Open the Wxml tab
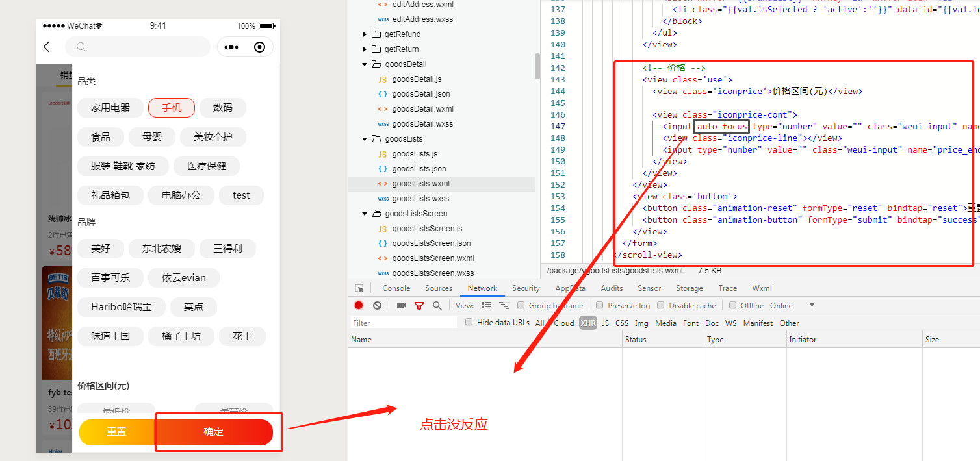The width and height of the screenshot is (980, 461). [x=762, y=288]
